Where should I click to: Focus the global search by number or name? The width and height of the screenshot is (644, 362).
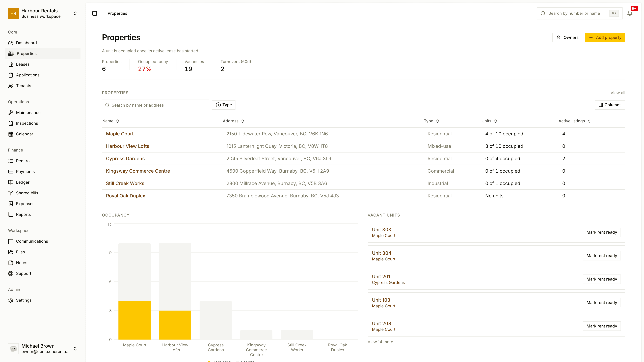click(x=579, y=13)
